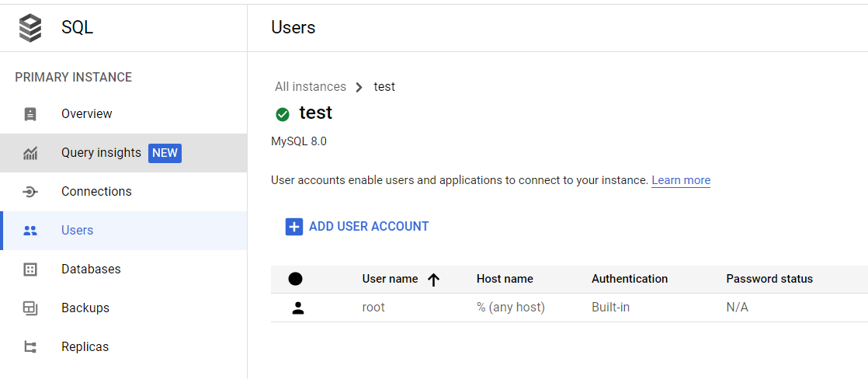Click the User name sort arrow
This screenshot has height=379, width=868.
click(433, 280)
